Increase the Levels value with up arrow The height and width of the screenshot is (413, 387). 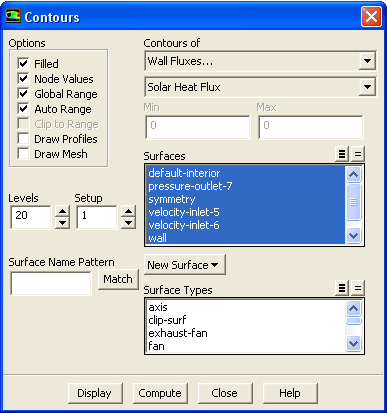[x=62, y=211]
